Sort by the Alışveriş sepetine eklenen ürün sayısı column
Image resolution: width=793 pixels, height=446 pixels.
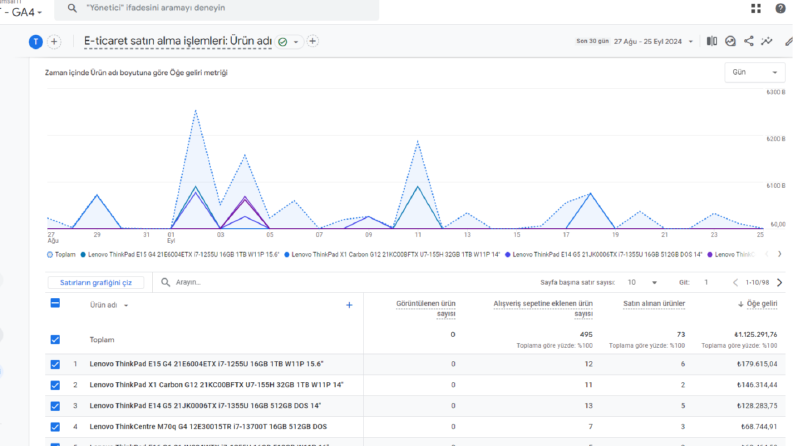[x=543, y=308]
